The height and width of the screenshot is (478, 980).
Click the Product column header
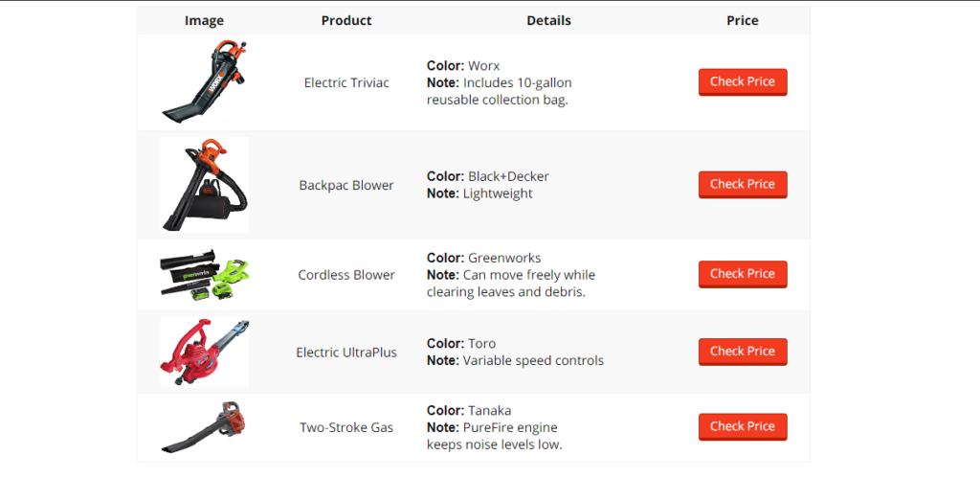346,21
